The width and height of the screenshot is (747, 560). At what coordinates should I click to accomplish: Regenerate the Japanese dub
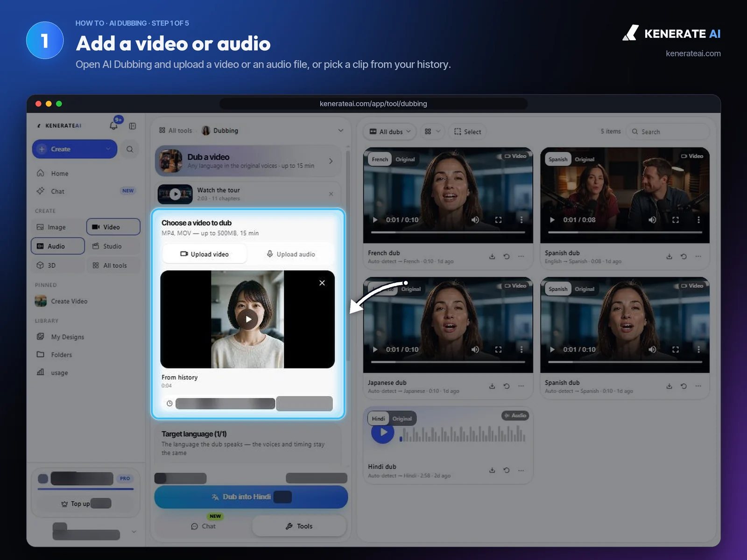coord(507,386)
